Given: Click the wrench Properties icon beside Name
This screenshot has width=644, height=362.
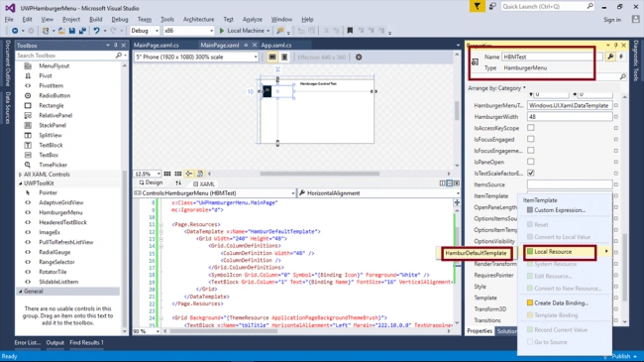Looking at the screenshot, I should coord(610,57).
